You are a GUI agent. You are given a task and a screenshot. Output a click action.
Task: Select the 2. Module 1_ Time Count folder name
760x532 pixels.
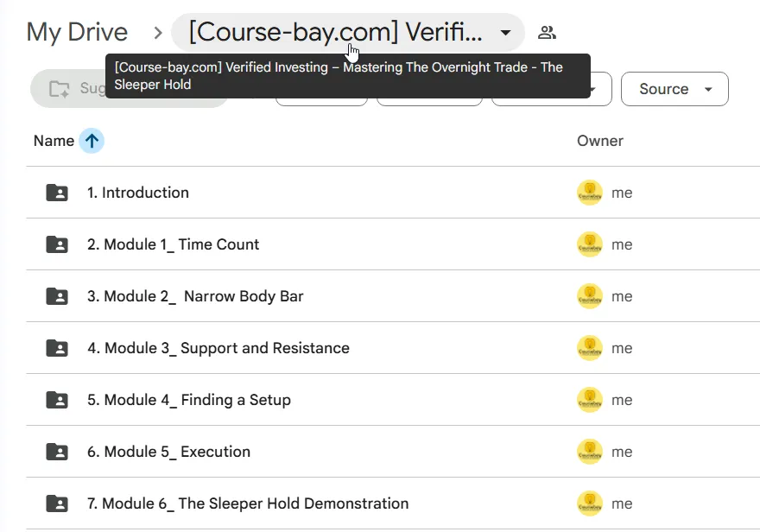pyautogui.click(x=173, y=244)
